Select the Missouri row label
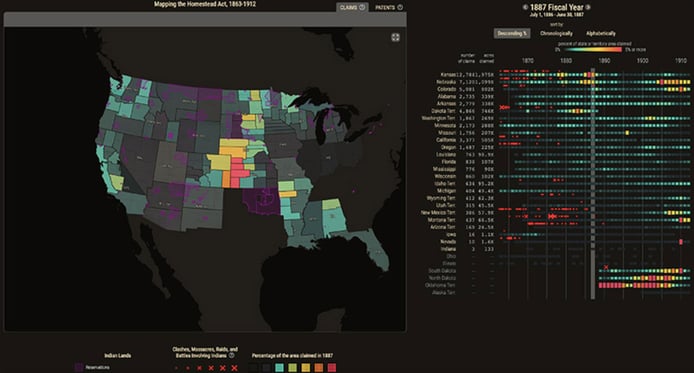The image size is (694, 373). (x=447, y=133)
